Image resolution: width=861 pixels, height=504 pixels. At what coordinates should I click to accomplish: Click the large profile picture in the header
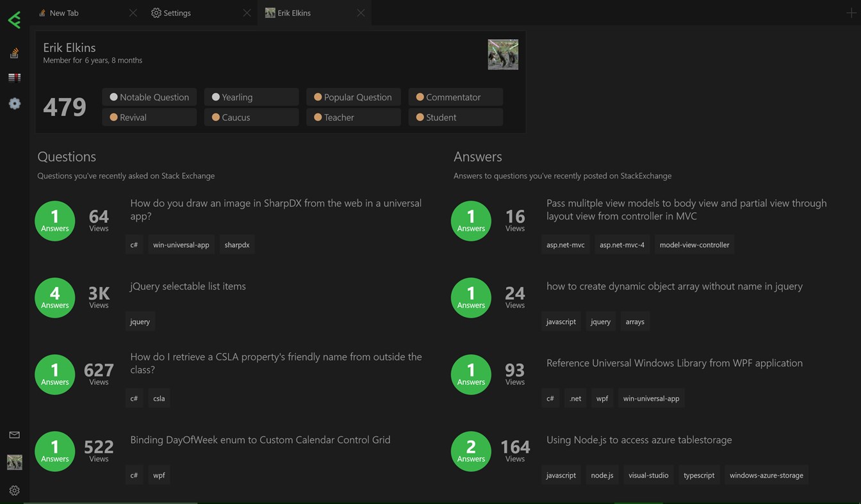503,54
